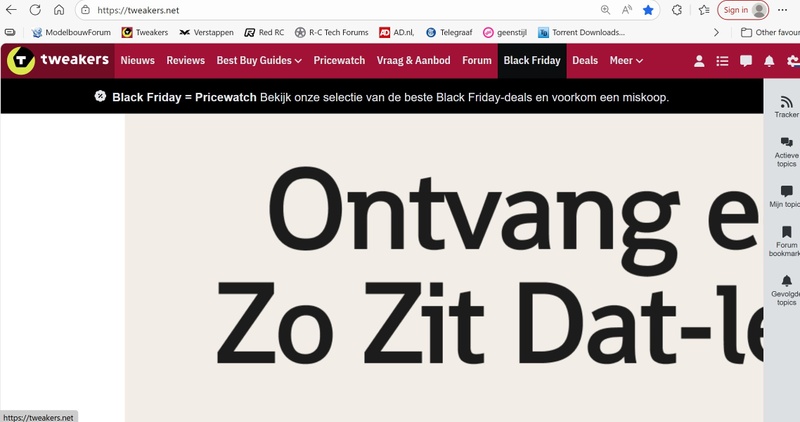
Task: Go to the Reviews section
Action: pos(186,60)
